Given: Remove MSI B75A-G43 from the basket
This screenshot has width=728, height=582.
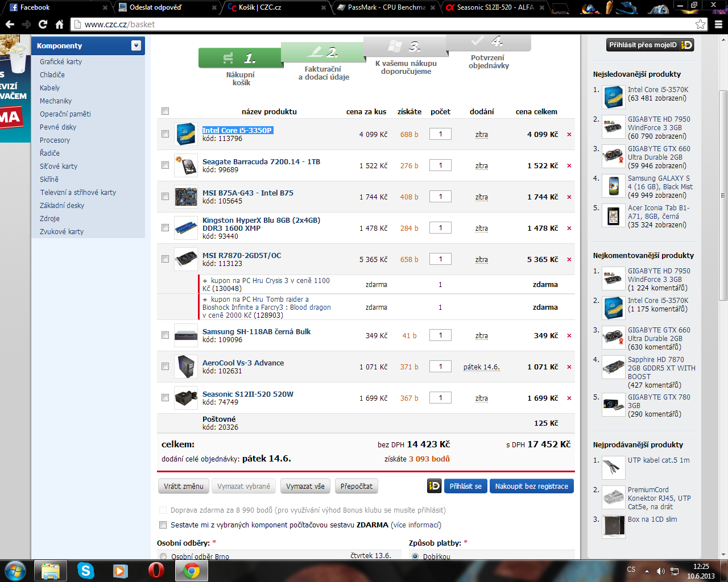Looking at the screenshot, I should [569, 197].
